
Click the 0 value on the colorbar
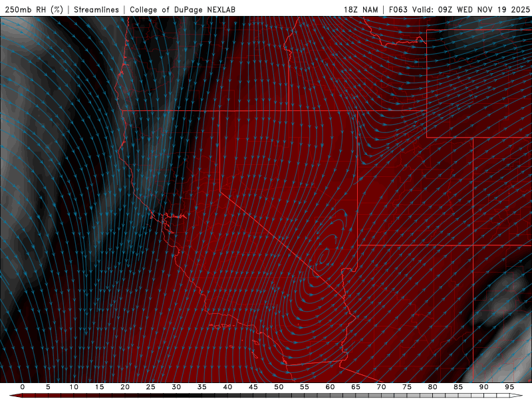pos(23,387)
